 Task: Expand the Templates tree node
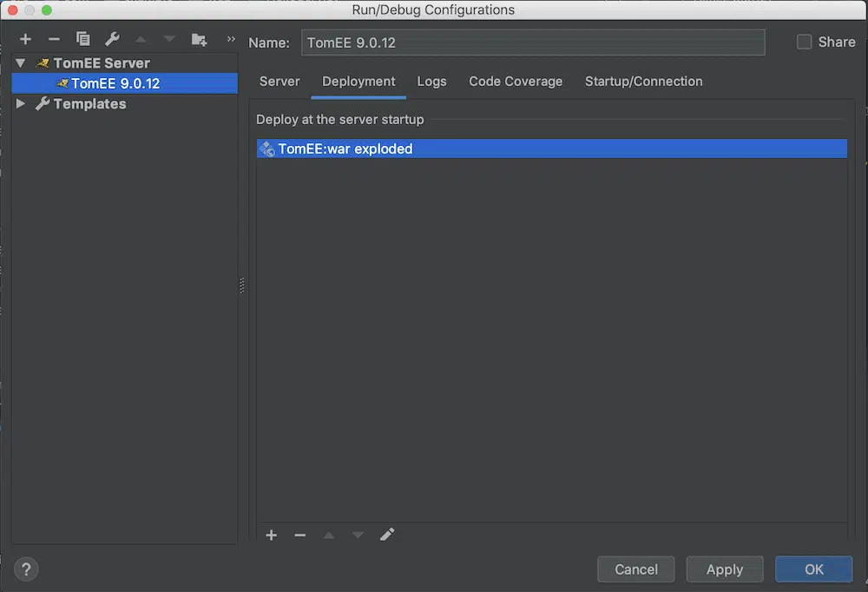pos(21,104)
